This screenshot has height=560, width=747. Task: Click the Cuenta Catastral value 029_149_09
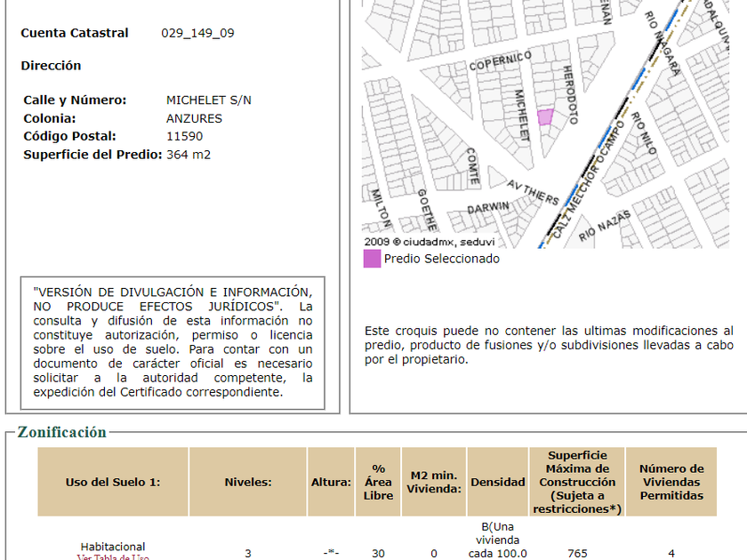pyautogui.click(x=197, y=33)
